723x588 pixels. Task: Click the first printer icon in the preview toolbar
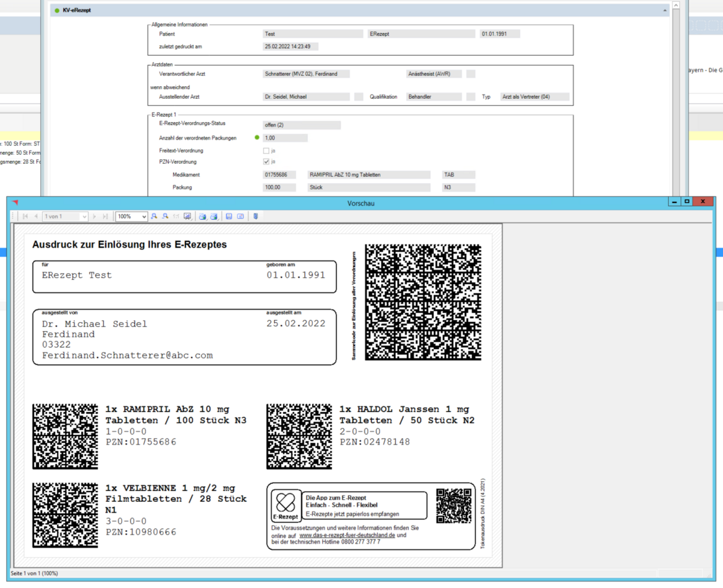[202, 216]
